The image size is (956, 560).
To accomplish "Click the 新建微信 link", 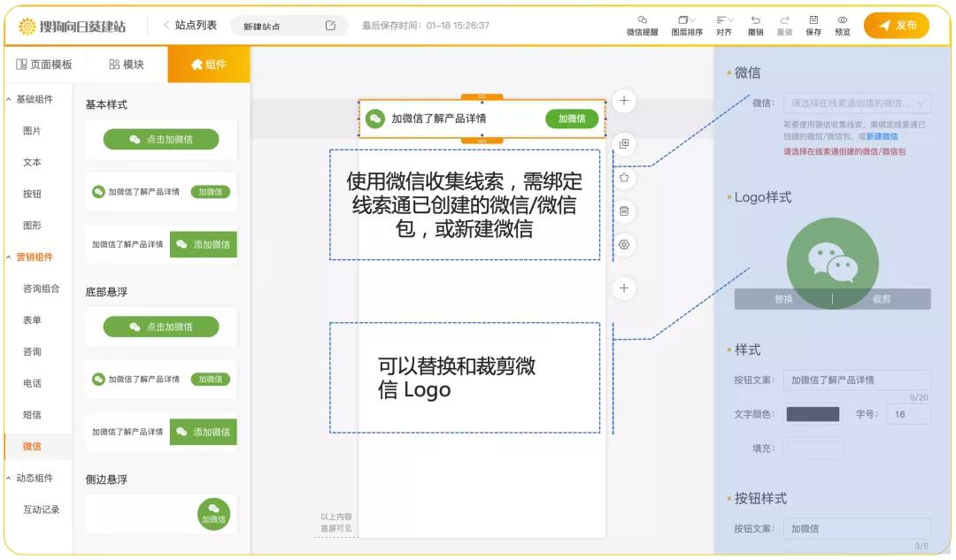I will coord(882,136).
